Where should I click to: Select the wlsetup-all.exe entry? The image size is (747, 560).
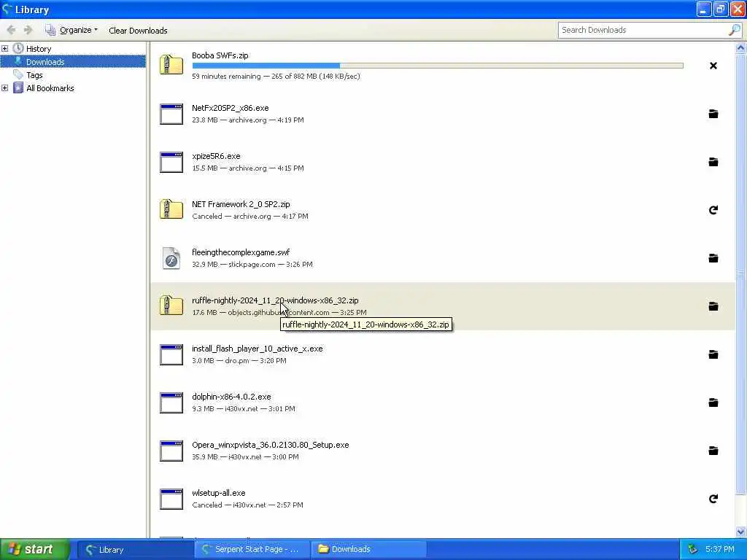click(x=443, y=499)
